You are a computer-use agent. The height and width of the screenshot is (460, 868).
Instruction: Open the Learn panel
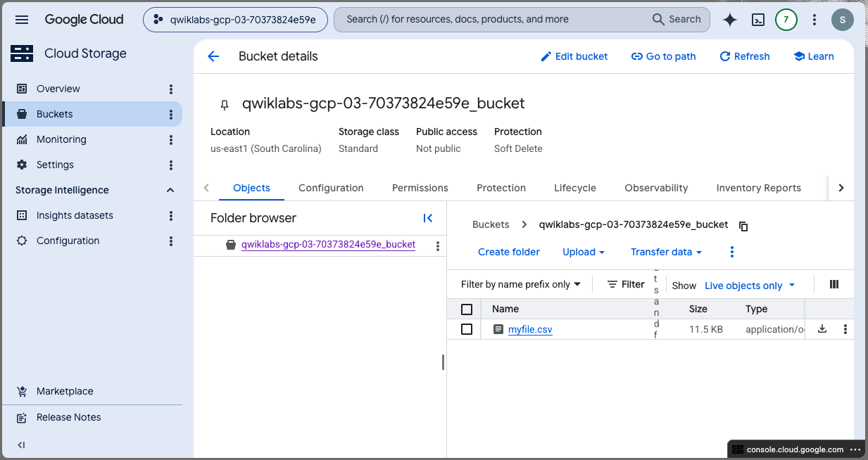813,56
